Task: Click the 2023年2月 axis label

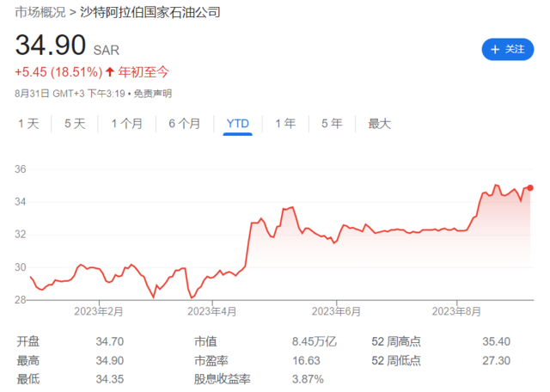Action: tap(99, 311)
